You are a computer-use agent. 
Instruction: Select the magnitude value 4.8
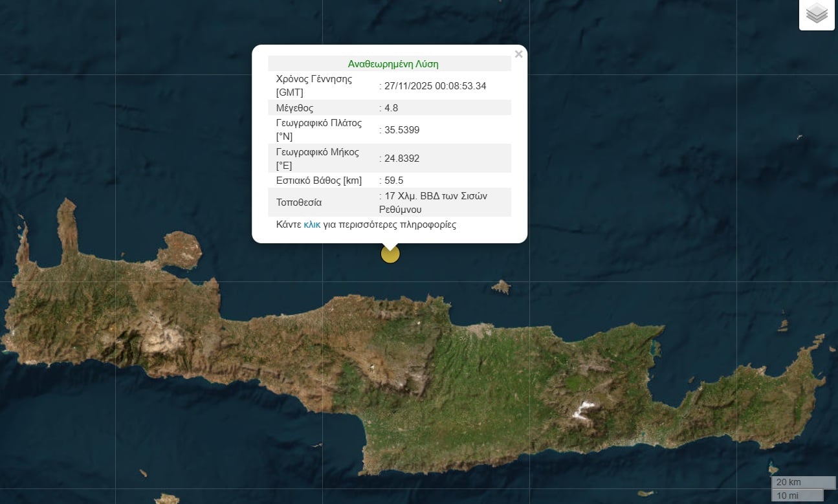(x=391, y=107)
